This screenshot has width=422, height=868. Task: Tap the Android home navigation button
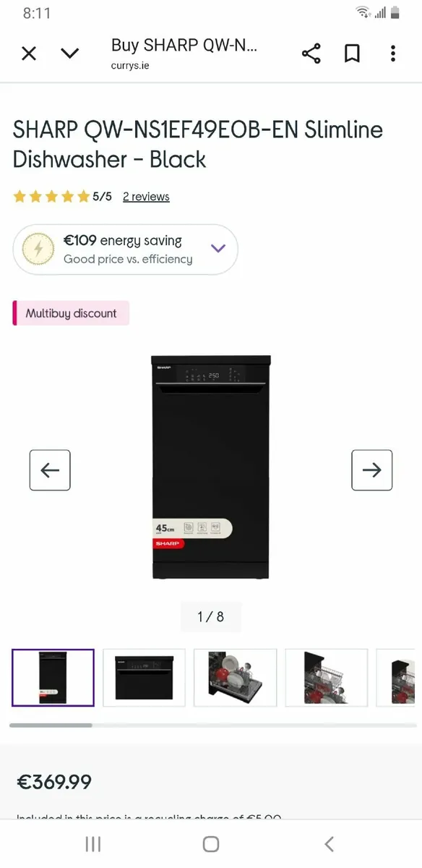pos(211,843)
